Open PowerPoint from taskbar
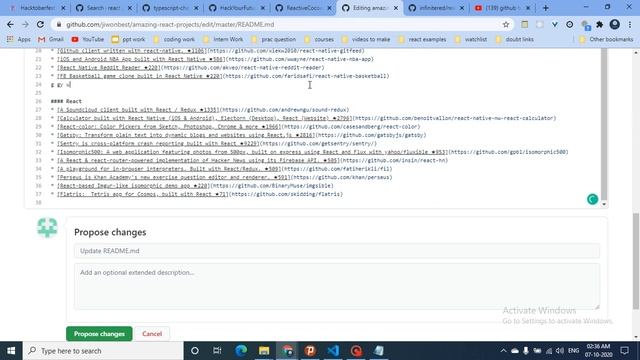The image size is (640, 360). click(310, 351)
